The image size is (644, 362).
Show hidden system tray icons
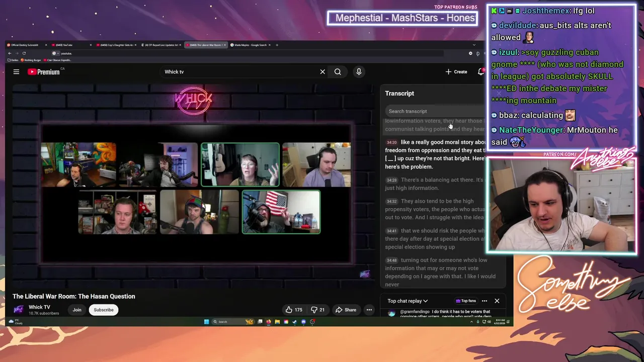[x=471, y=322]
